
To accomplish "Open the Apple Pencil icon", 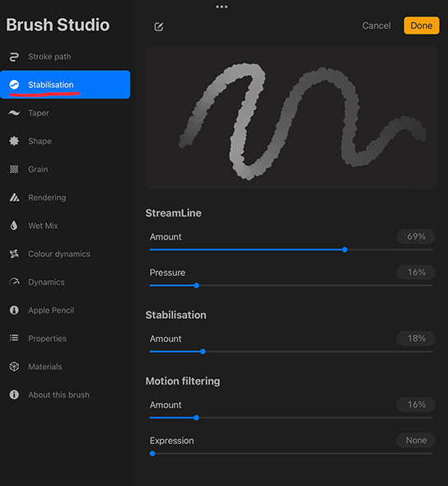I will [14, 311].
